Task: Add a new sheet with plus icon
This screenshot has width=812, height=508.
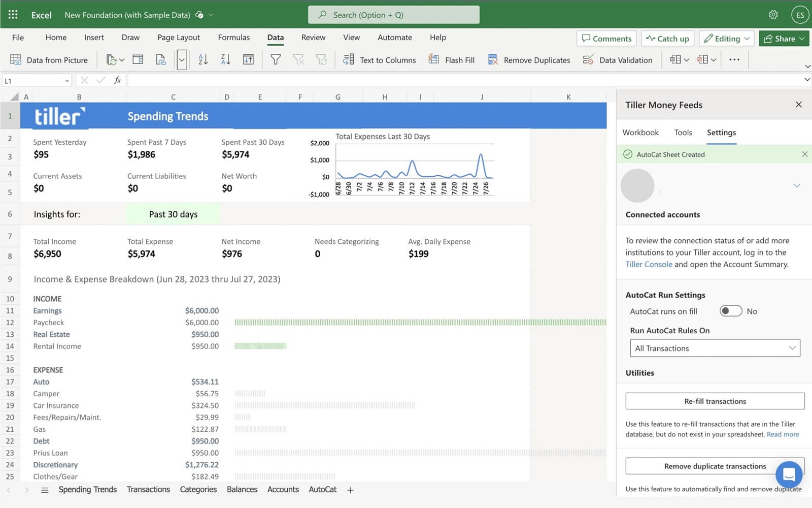Action: coord(350,490)
